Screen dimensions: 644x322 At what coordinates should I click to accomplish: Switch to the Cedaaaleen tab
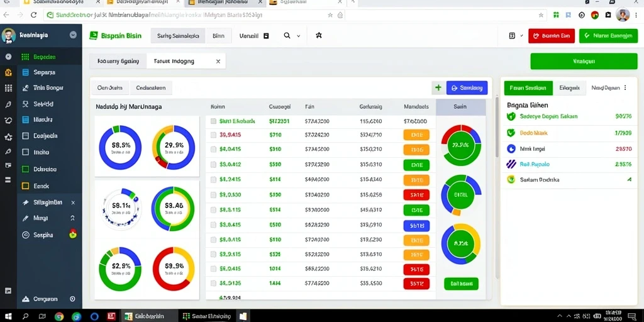coord(151,88)
